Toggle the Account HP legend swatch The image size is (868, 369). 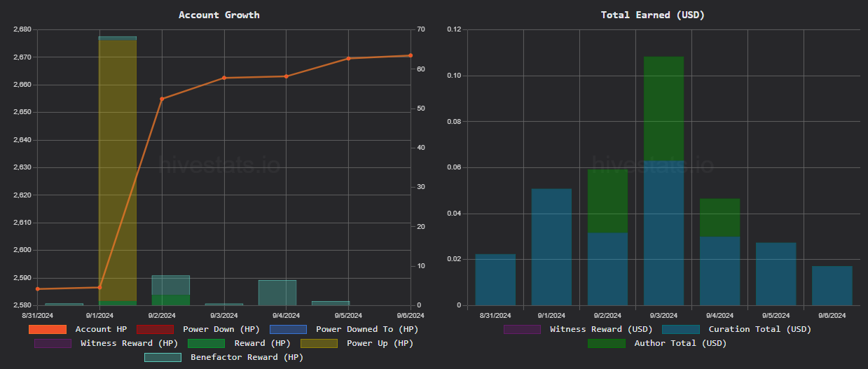click(48, 329)
